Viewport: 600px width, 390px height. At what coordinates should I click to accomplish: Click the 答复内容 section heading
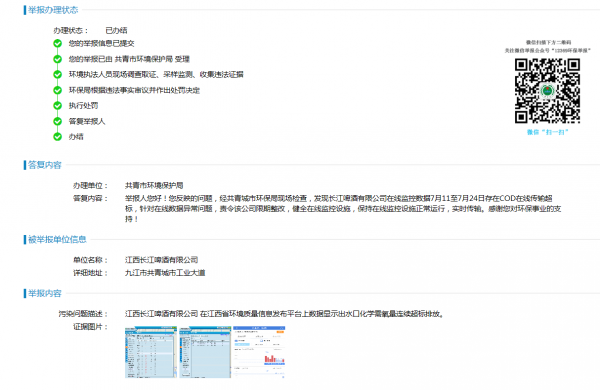pos(45,165)
